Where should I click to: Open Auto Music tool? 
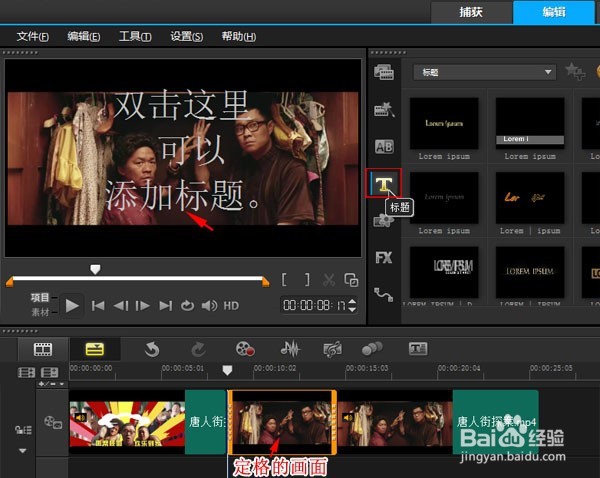click(333, 349)
